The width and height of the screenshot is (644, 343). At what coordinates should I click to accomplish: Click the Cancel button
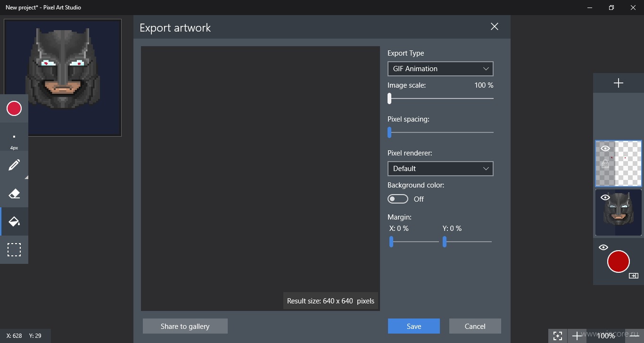click(x=475, y=326)
